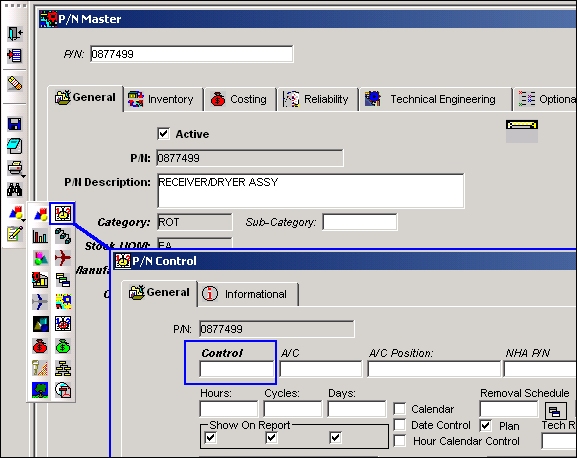The image size is (577, 458).
Task: Click the red airplane icon in palette
Action: (63, 258)
